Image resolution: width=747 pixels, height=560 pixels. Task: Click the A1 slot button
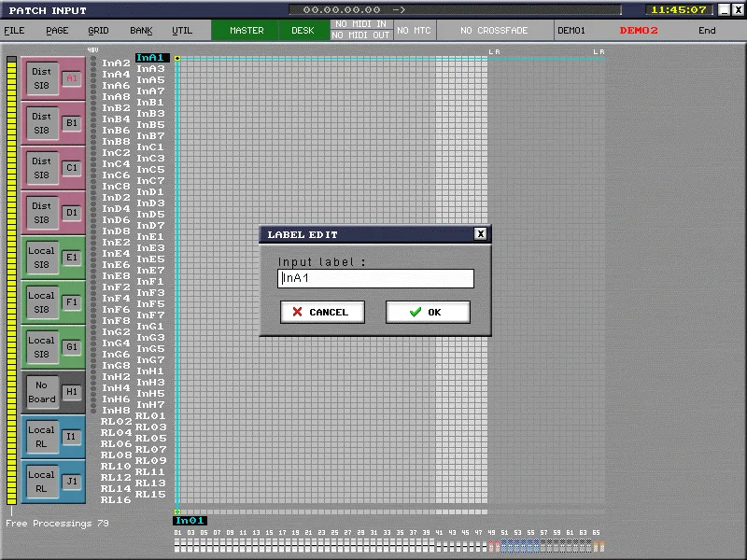[x=72, y=78]
